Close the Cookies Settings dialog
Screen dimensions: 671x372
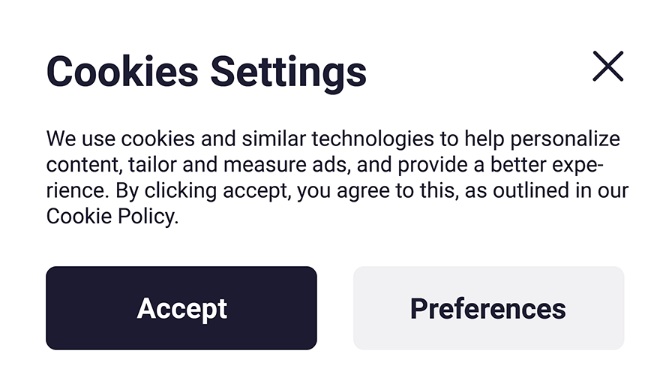pos(608,66)
